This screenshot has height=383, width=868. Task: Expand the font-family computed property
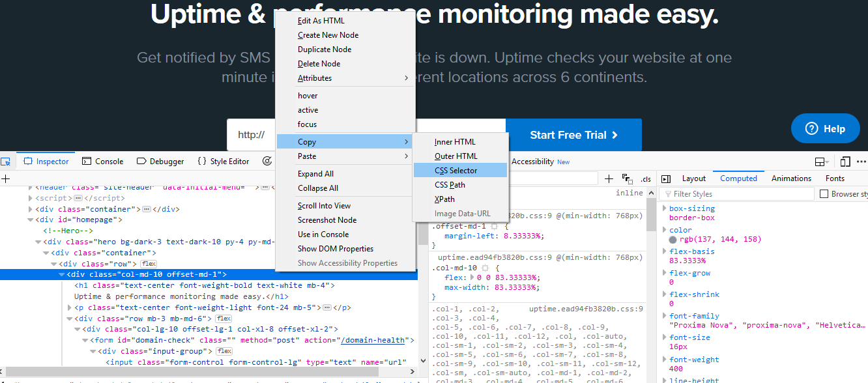click(665, 315)
